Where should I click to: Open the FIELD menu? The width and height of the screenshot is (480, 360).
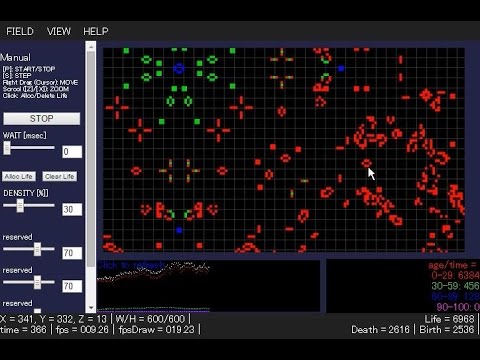click(x=20, y=31)
